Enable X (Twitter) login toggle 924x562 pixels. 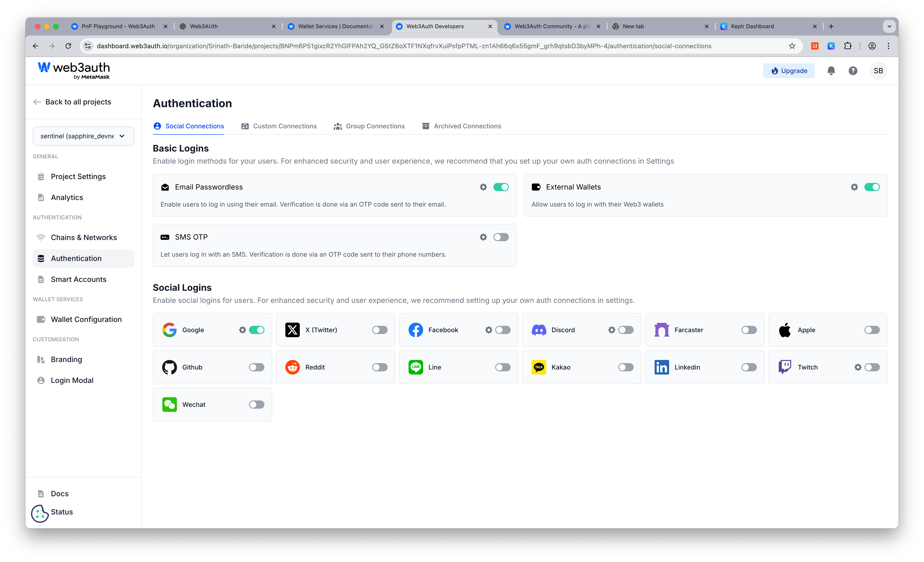(x=380, y=330)
